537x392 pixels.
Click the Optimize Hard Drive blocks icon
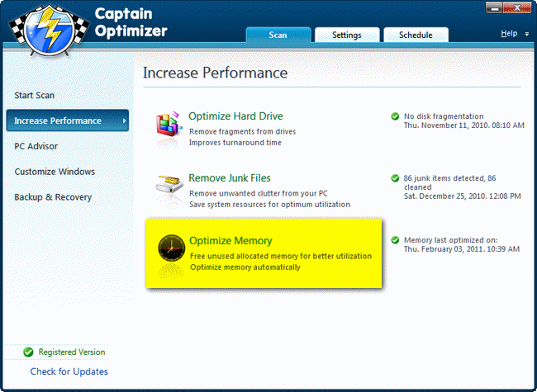coord(169,124)
